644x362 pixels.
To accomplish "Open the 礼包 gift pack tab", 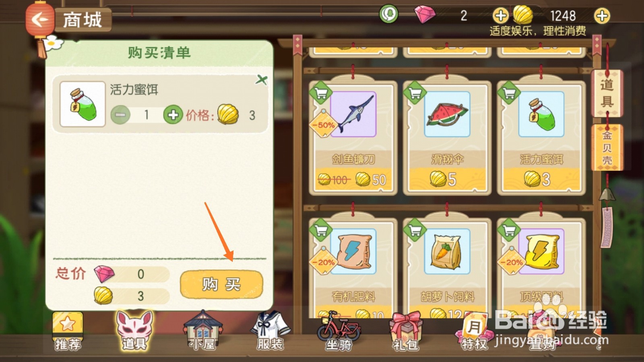I will pyautogui.click(x=406, y=331).
